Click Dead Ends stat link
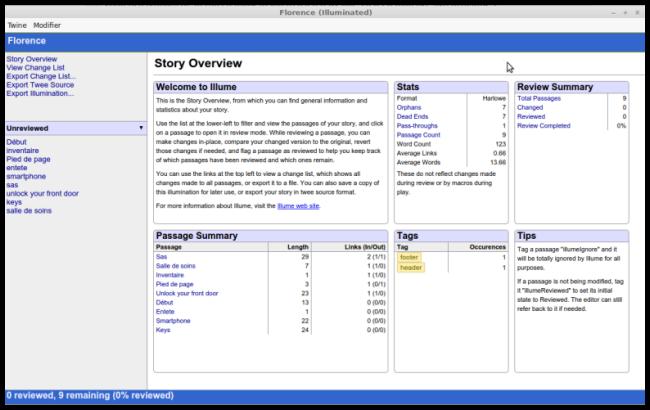Screen dimensions: 650x410 (412, 116)
